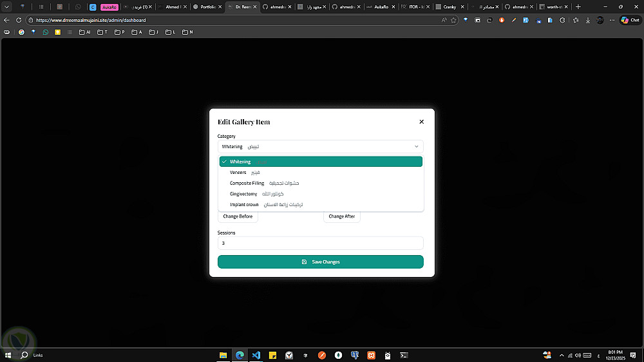Close the Edit Gallery Item dialog
Image resolution: width=644 pixels, height=362 pixels.
coord(421,122)
